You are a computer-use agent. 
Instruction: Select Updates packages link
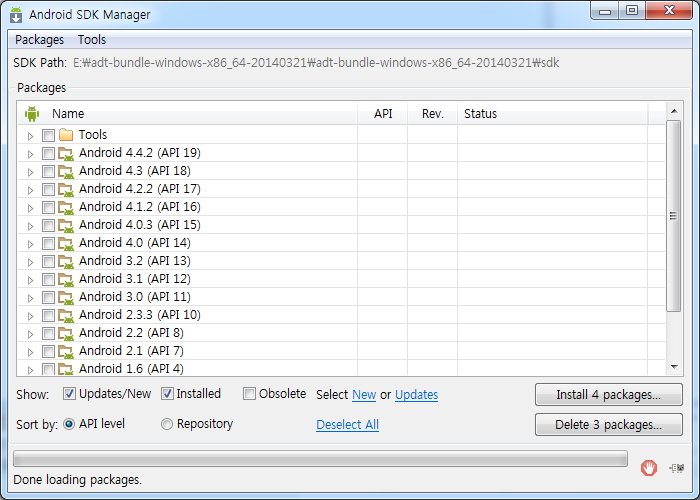click(x=417, y=395)
